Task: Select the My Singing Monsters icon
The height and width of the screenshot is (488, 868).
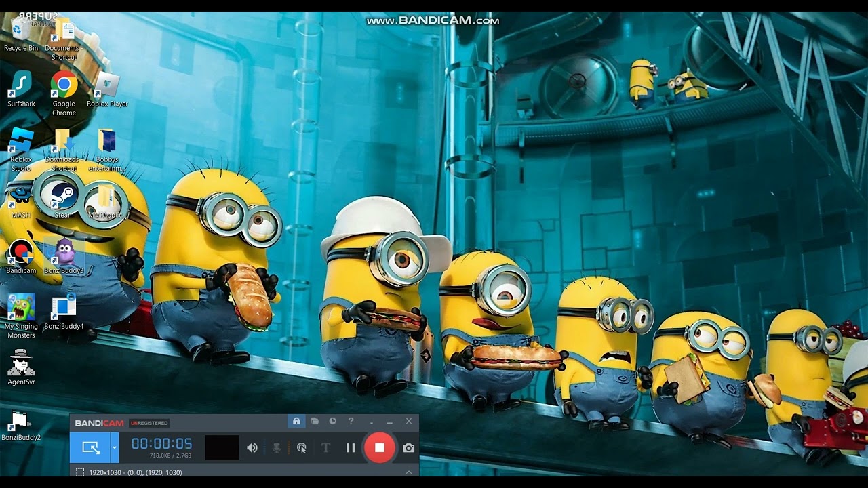Action: (21, 315)
